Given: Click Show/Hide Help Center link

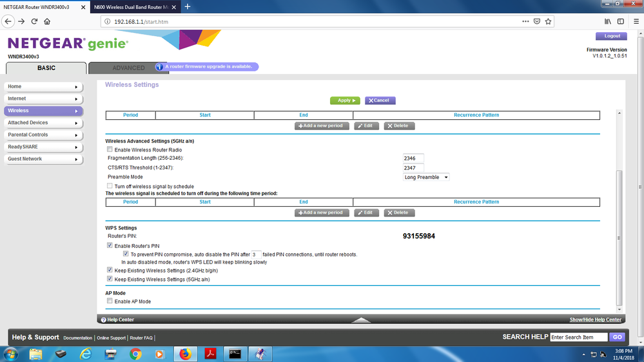Looking at the screenshot, I should (x=595, y=319).
